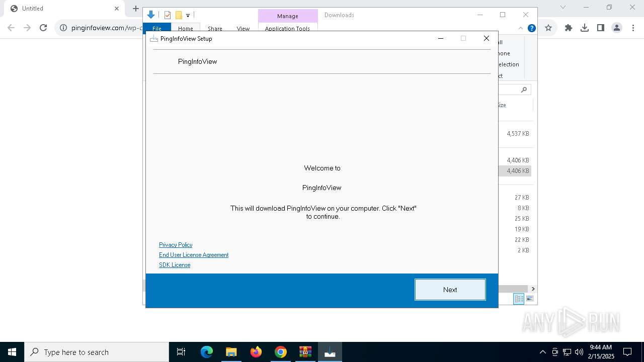Go back in Chrome

11,28
